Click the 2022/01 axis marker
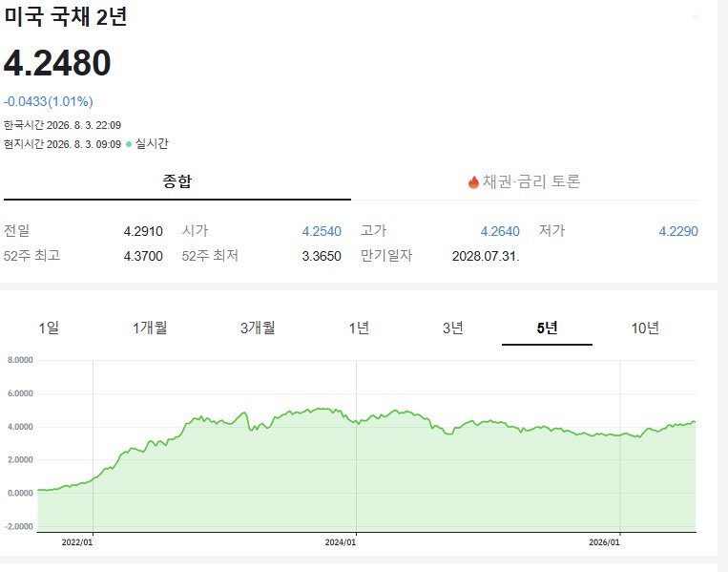This screenshot has width=728, height=572. 77,542
